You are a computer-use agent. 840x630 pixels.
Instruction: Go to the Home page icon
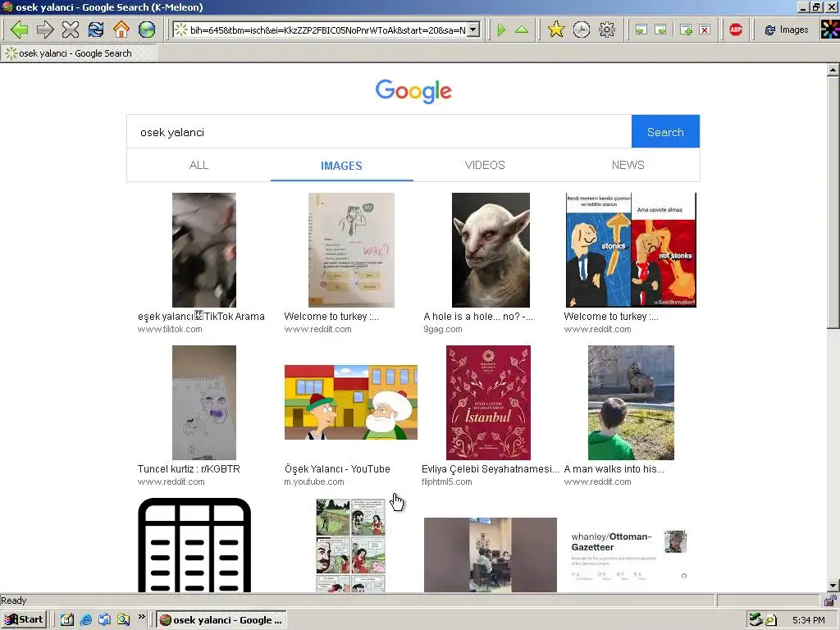[x=121, y=30]
